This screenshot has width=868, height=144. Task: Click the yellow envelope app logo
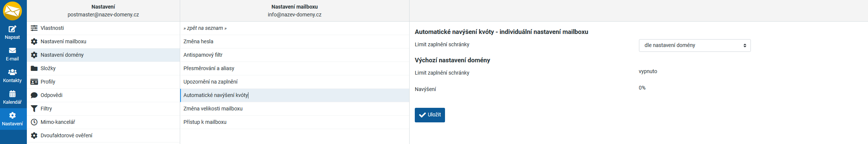pos(12,11)
